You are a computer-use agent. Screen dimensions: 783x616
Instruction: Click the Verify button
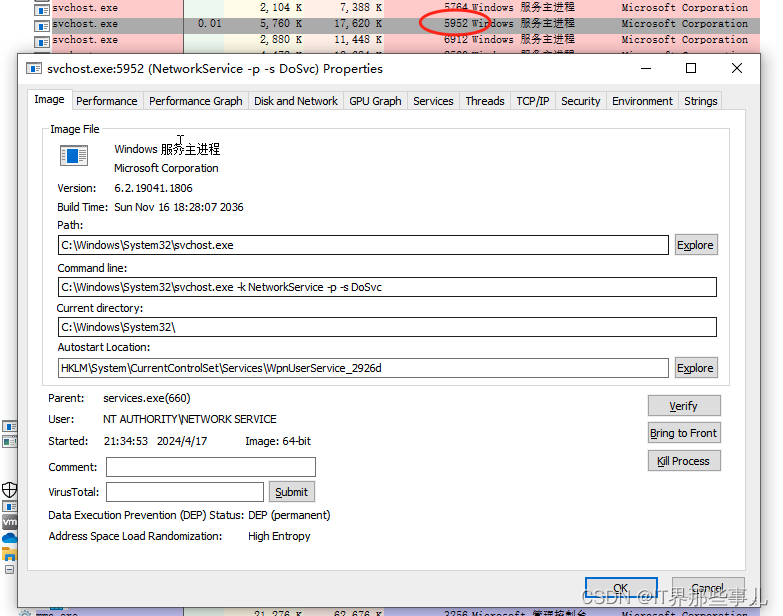click(x=684, y=406)
